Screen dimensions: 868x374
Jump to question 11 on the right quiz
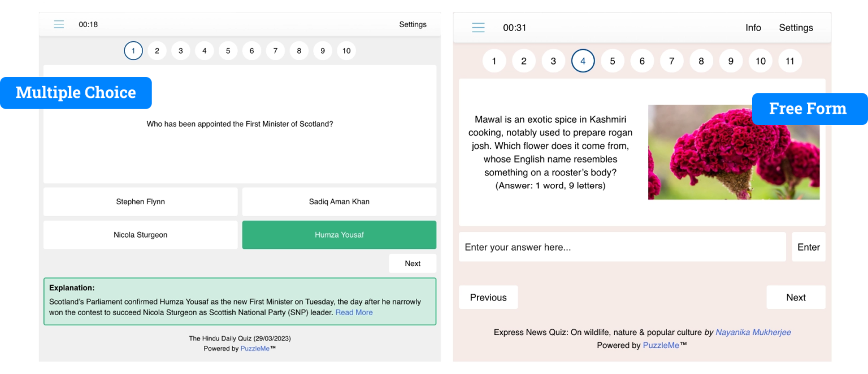click(x=790, y=61)
